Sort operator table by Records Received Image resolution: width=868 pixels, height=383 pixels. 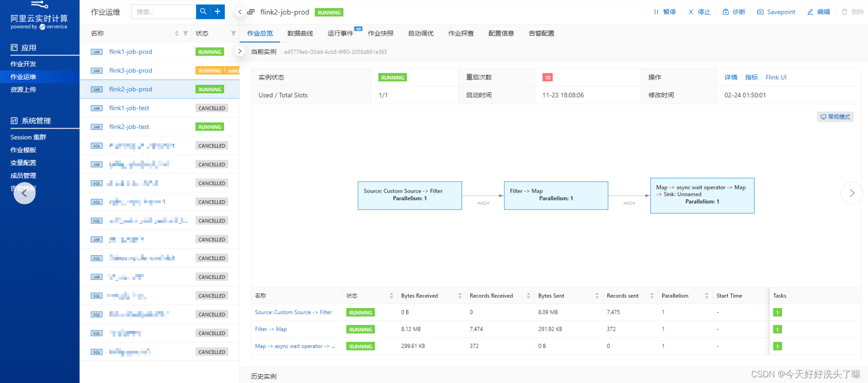[528, 295]
